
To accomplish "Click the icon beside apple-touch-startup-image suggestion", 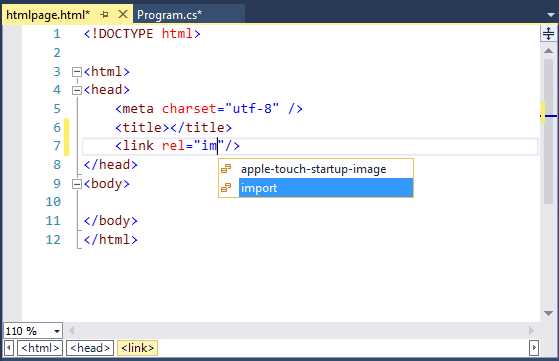I will 226,169.
